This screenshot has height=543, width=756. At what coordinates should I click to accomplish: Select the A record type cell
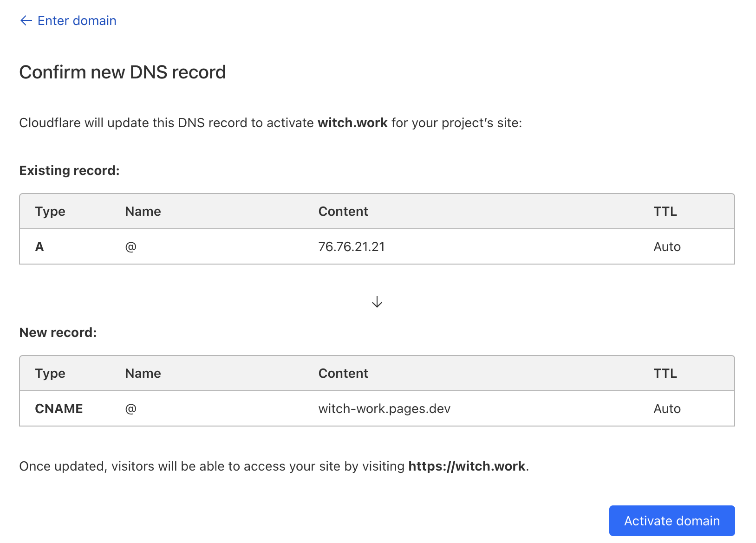tap(39, 246)
